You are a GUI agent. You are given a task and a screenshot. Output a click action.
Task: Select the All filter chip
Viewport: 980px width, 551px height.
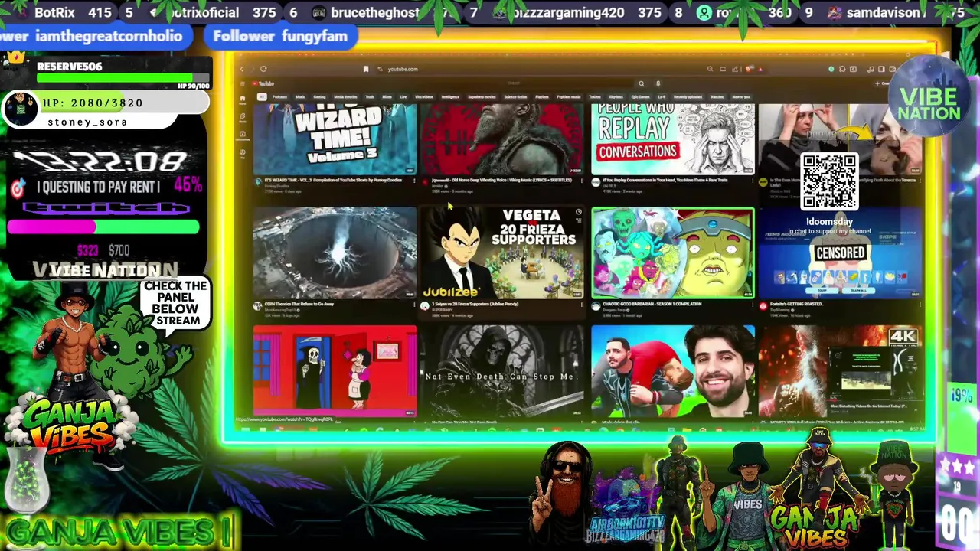tap(261, 97)
